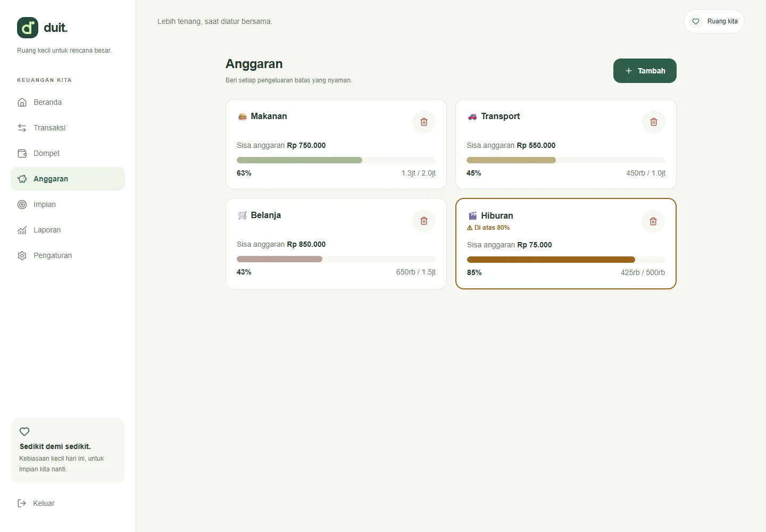Click the 'Rp 750.000' remaining amount
Screen dimensions: 766x532
pos(306,145)
